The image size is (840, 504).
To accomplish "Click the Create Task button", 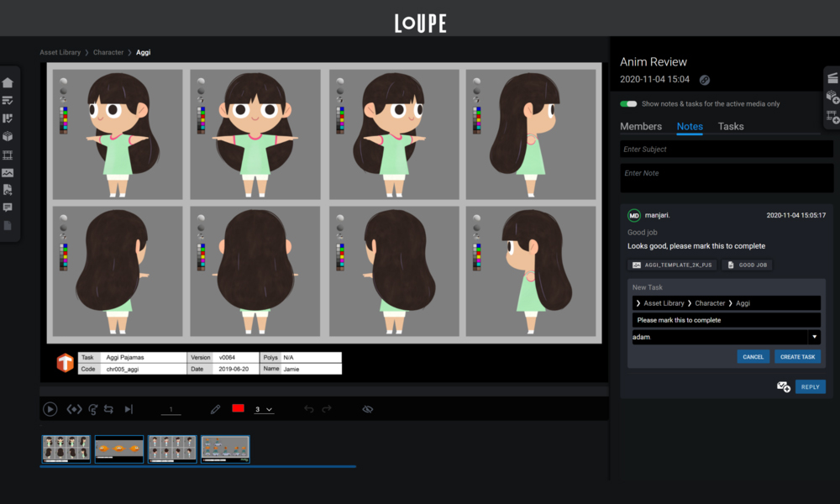I will [797, 357].
